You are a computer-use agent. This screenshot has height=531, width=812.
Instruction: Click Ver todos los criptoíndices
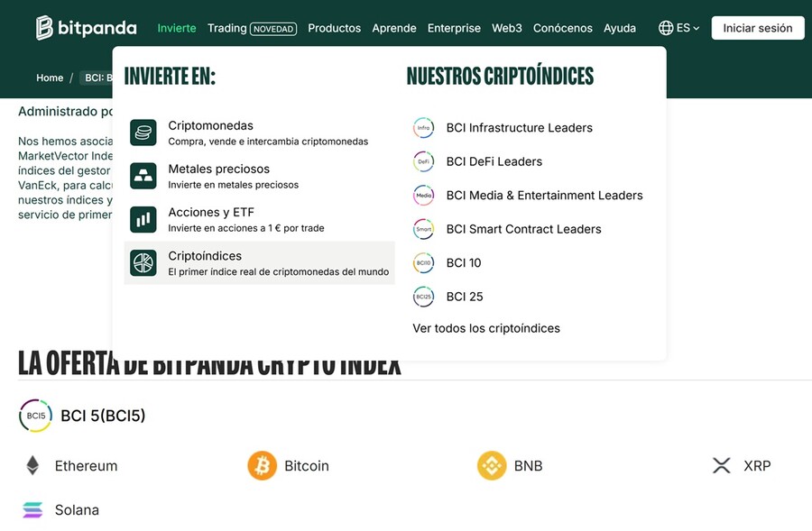click(x=486, y=328)
